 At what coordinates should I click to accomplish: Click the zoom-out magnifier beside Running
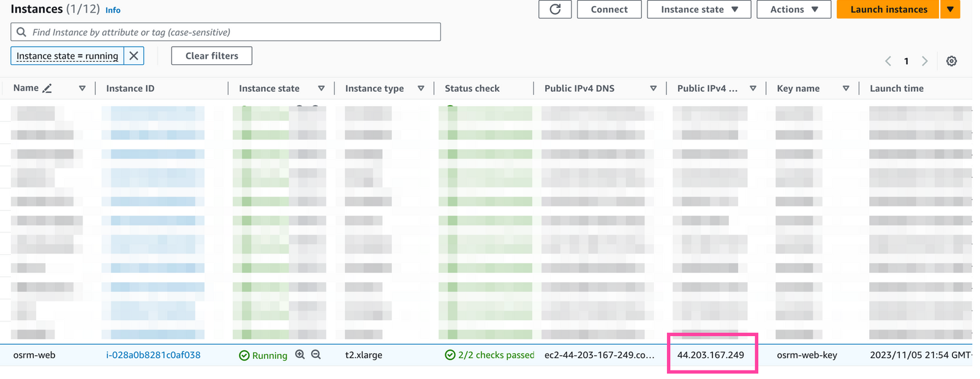click(316, 355)
